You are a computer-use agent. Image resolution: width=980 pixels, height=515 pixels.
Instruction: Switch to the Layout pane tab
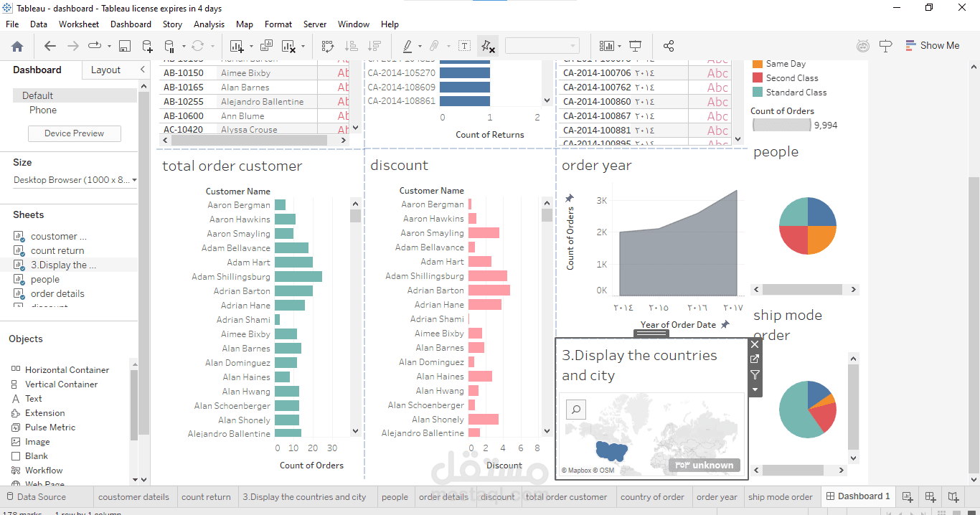click(x=105, y=70)
